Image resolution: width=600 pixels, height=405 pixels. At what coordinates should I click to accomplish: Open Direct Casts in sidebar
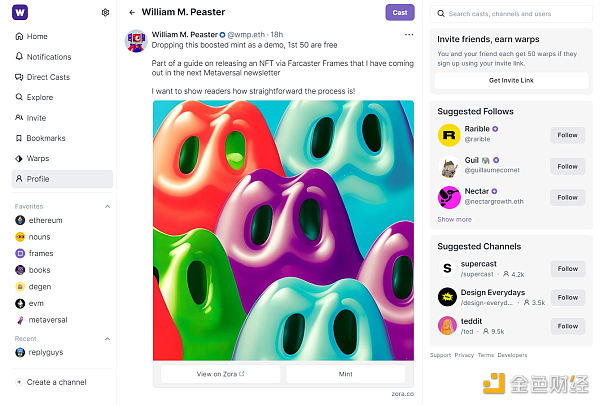click(x=48, y=77)
